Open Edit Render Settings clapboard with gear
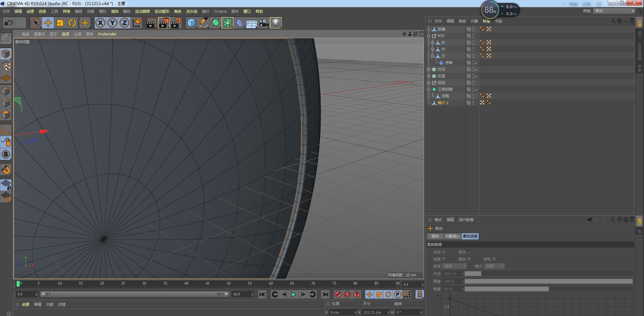 (176, 23)
